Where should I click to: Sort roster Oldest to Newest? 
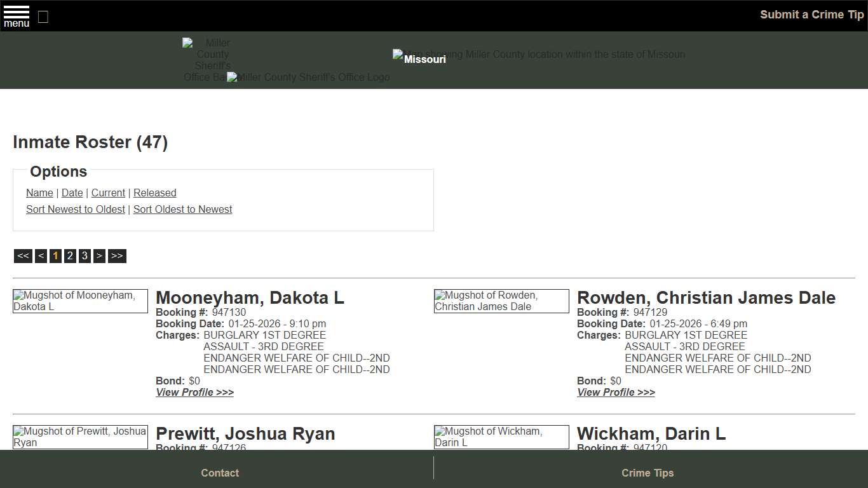pos(182,209)
